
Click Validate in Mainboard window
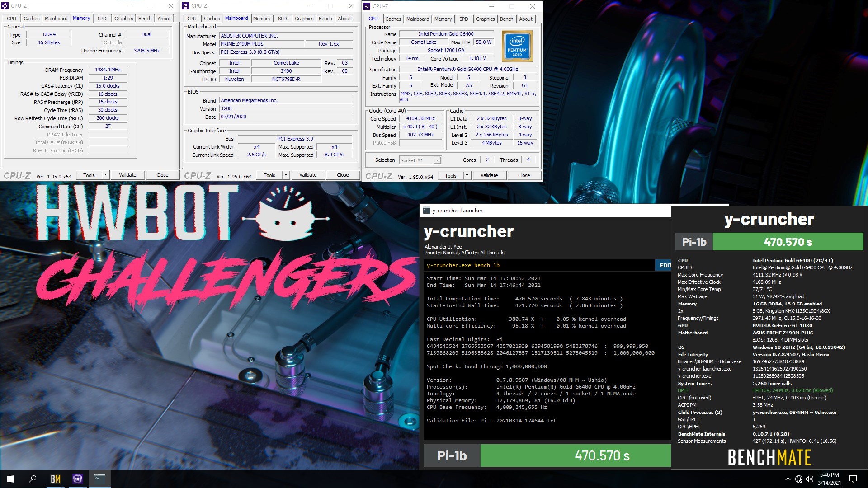click(x=308, y=175)
